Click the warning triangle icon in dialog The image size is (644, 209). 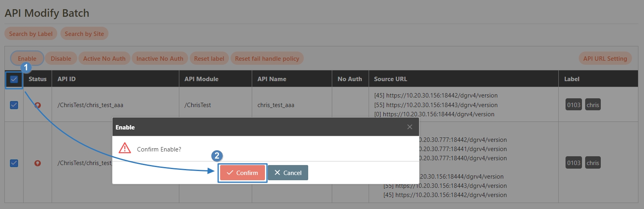pyautogui.click(x=125, y=148)
